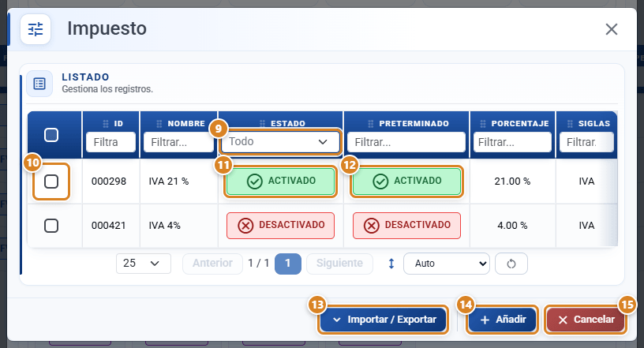Close the Impuesto dialog with the X

click(611, 29)
